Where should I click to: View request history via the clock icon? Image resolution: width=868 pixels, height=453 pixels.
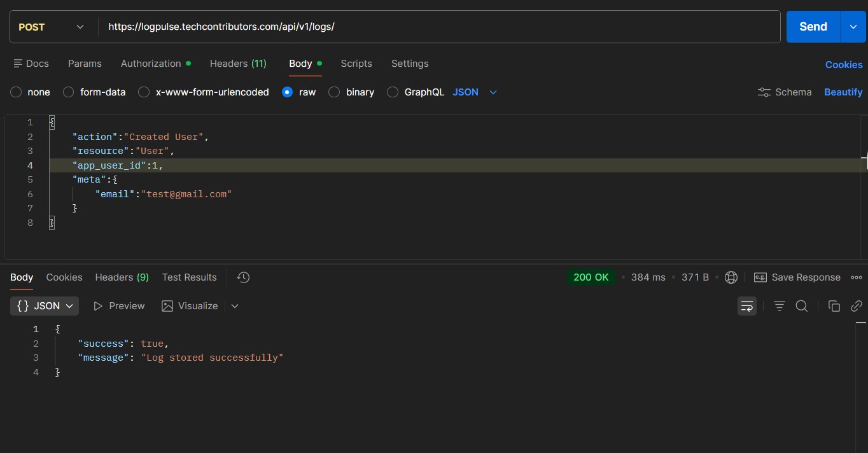[x=242, y=277]
